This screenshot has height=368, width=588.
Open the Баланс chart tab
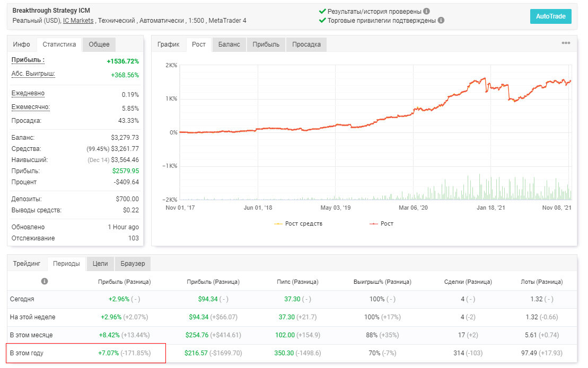pyautogui.click(x=229, y=44)
